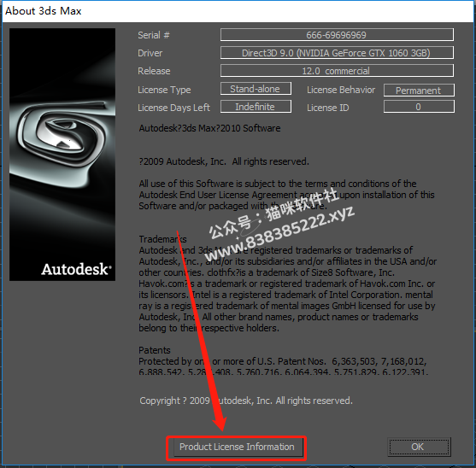Viewport: 476px width, 468px height.
Task: Click the Permanent License Behavior box
Action: [419, 90]
